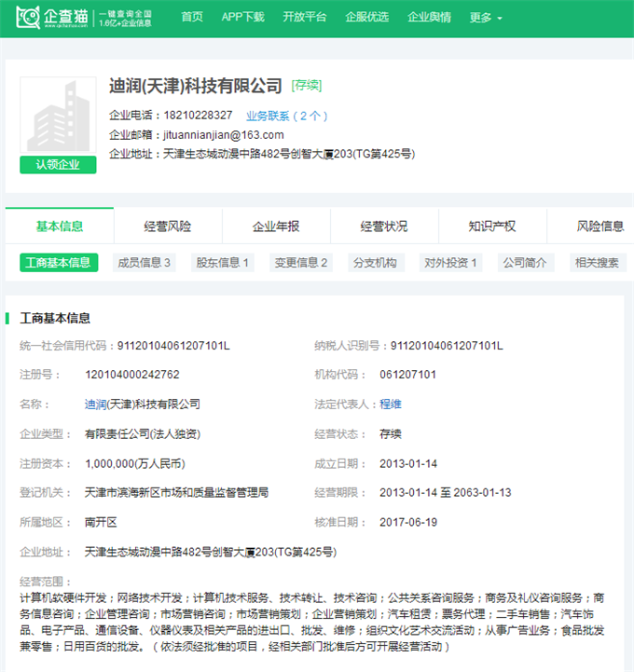Open 开放平台 in the top bar
This screenshot has height=672, width=634.
click(x=304, y=17)
